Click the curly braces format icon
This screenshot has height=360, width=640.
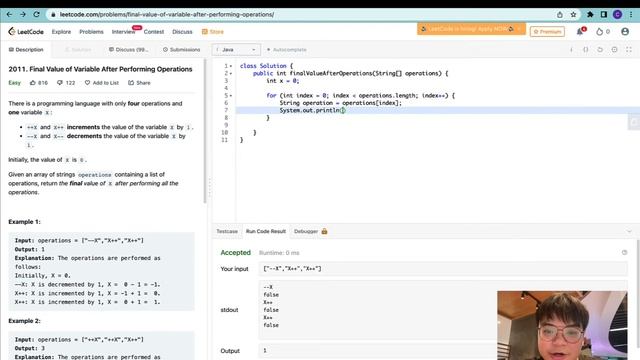(585, 49)
